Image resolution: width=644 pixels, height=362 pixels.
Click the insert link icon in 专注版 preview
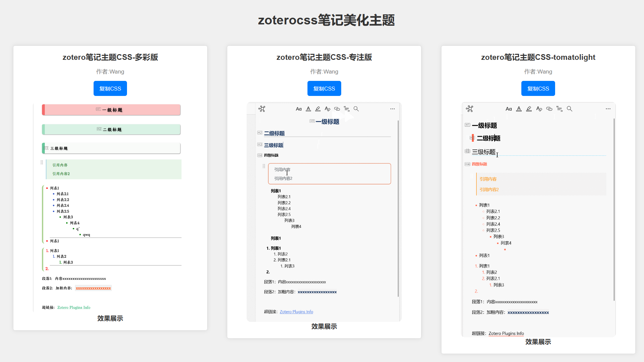(x=337, y=109)
